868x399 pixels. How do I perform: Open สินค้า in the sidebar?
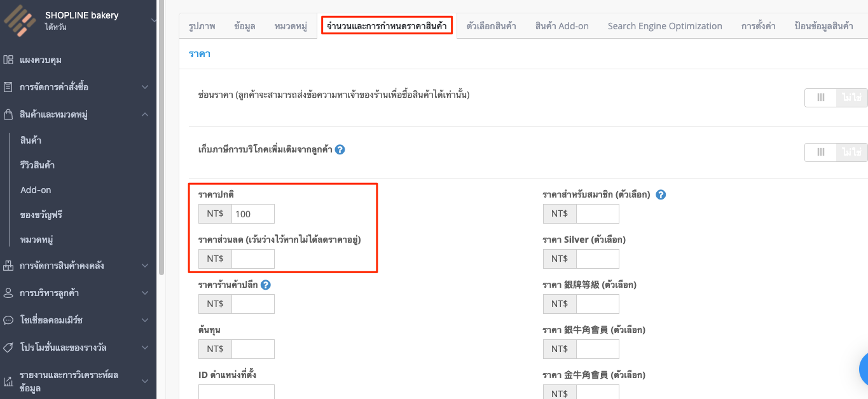(31, 140)
